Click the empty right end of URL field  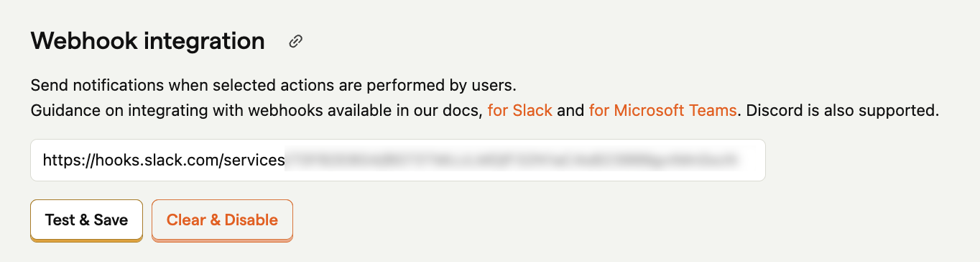[x=752, y=160]
